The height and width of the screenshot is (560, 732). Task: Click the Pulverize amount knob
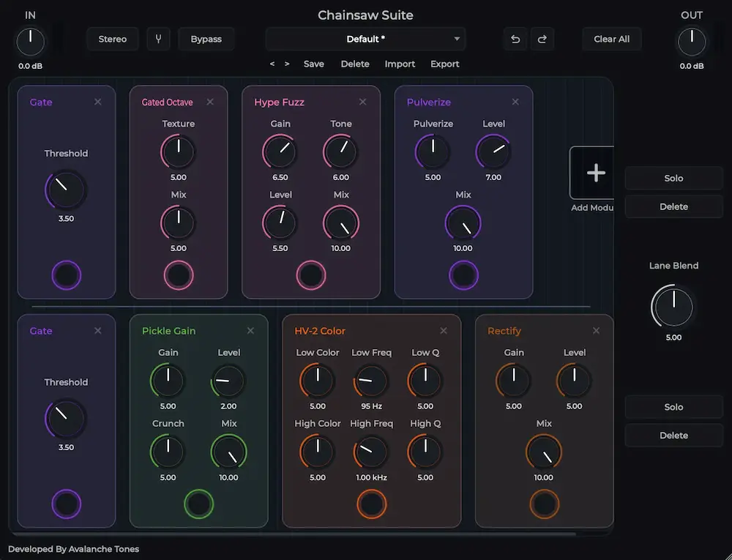[x=433, y=152]
